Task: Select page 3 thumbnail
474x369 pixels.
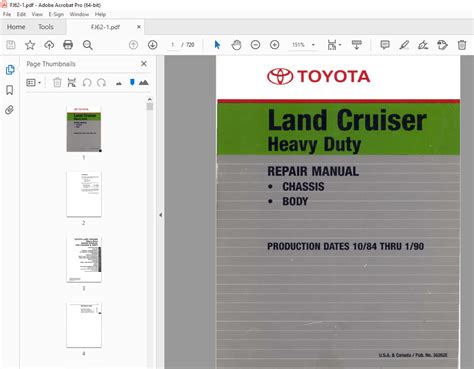Action: (x=84, y=259)
